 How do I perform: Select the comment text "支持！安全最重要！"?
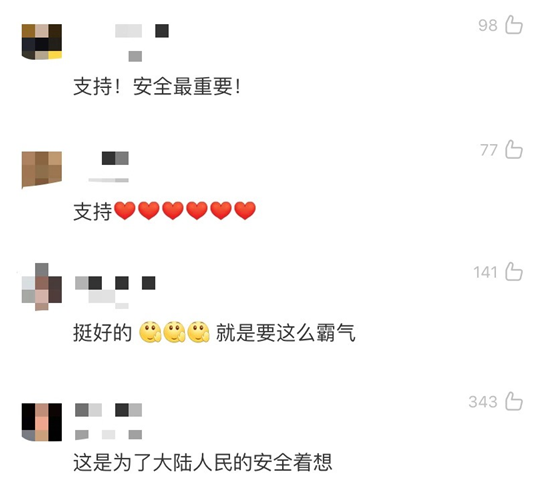tap(157, 87)
